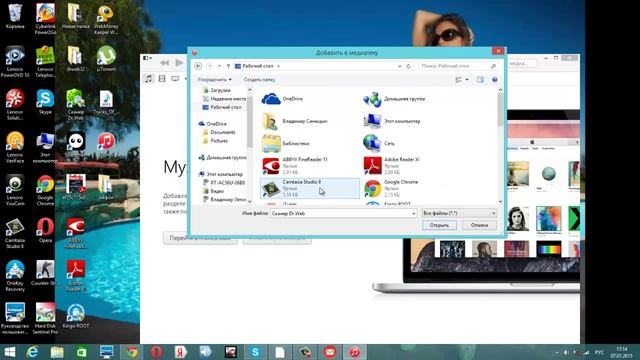Launch Internet Explorer from the taskbar

point(32,352)
